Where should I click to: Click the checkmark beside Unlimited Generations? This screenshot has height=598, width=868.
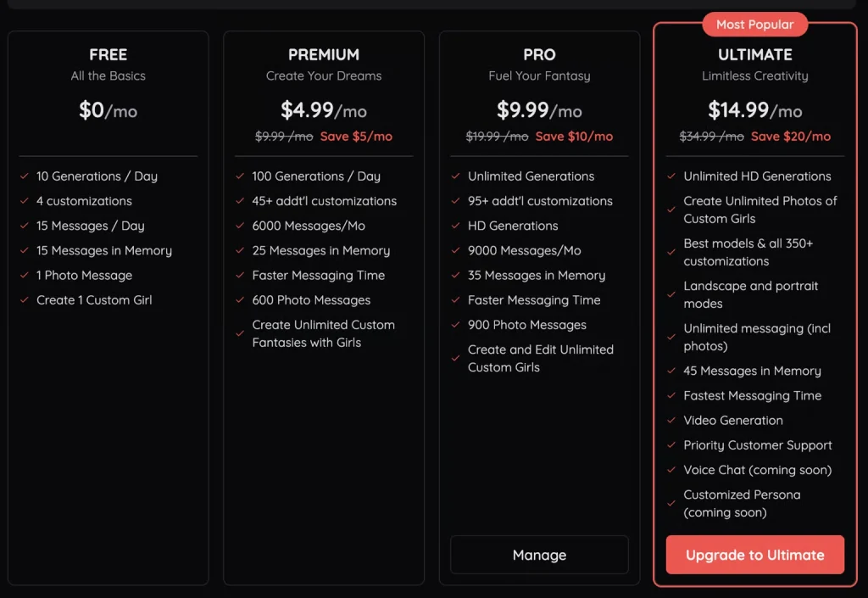pos(454,176)
